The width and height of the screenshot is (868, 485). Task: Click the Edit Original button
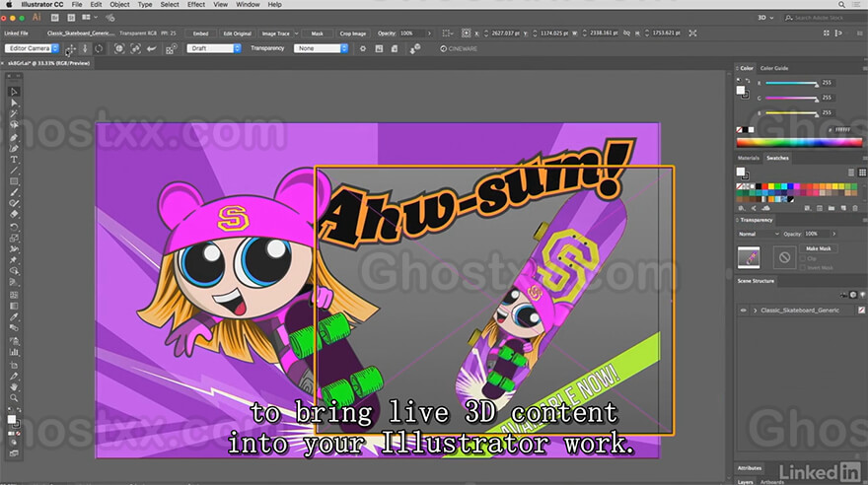click(x=237, y=34)
